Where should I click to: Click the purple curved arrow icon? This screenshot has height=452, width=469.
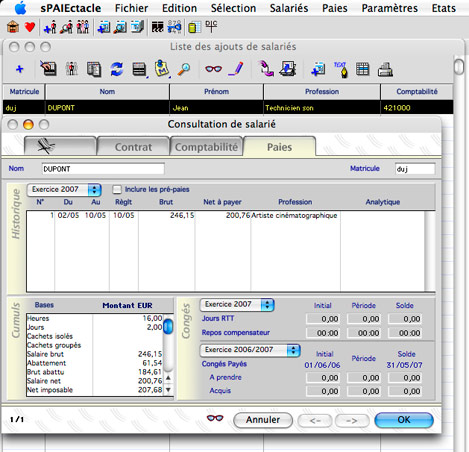[x=266, y=68]
